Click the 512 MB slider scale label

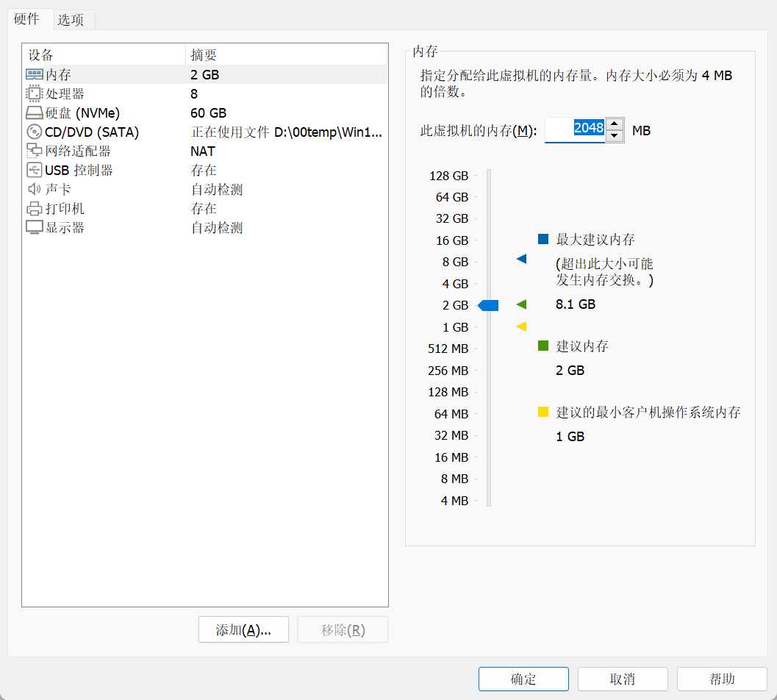click(x=448, y=349)
